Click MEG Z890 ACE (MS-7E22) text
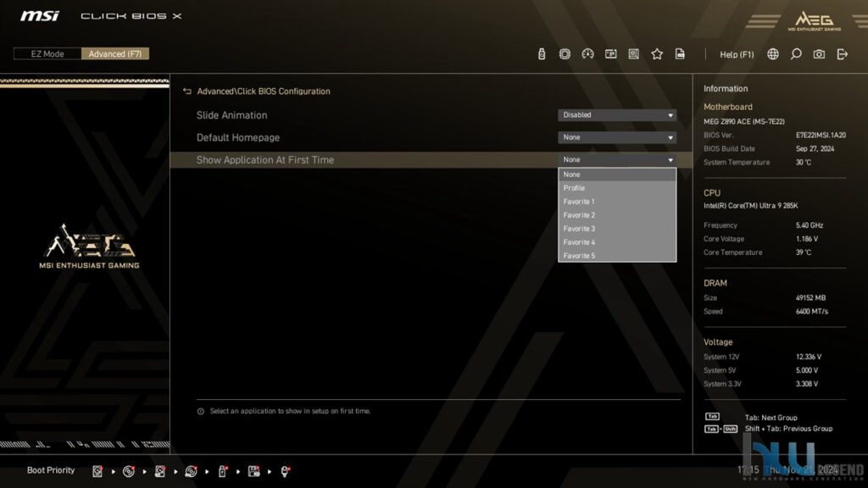 [744, 121]
